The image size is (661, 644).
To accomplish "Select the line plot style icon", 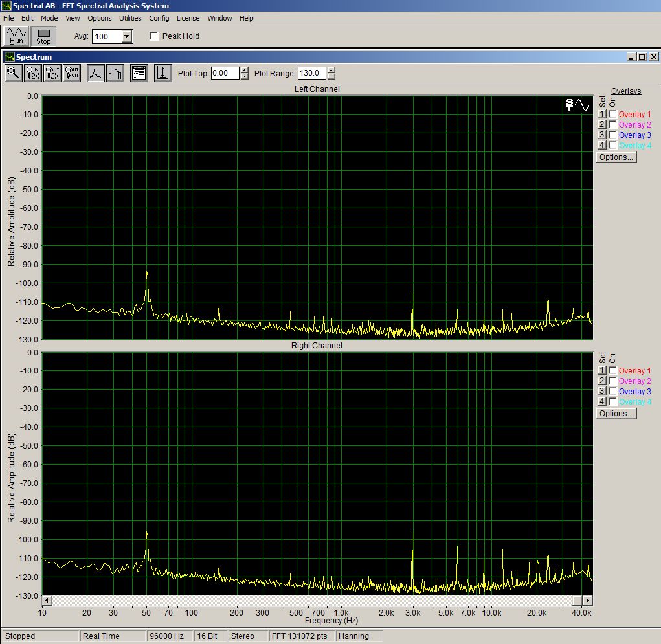I will pyautogui.click(x=96, y=73).
